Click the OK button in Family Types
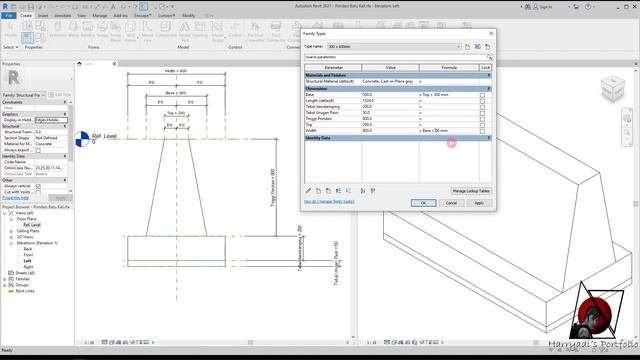 tap(423, 203)
